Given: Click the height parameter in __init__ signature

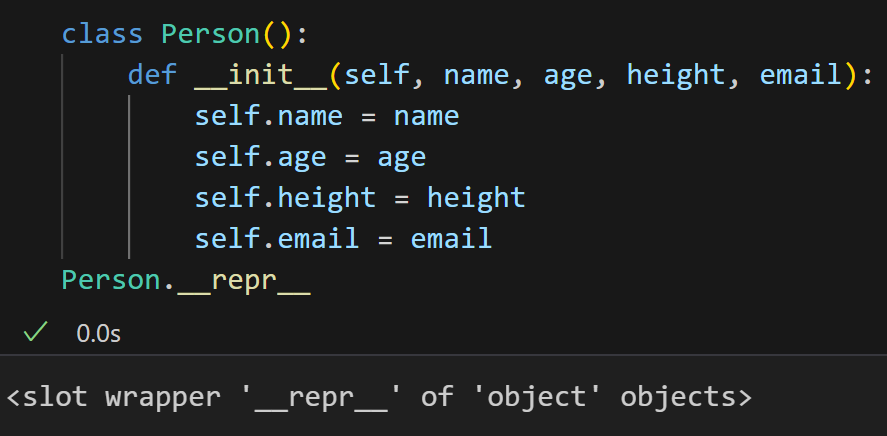Looking at the screenshot, I should point(676,75).
